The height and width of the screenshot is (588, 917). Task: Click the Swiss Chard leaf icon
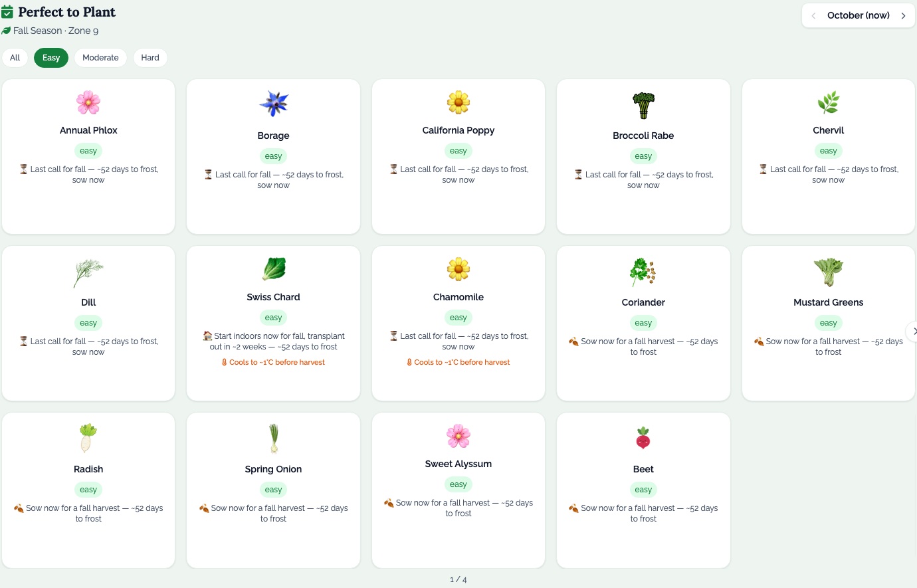pyautogui.click(x=273, y=269)
